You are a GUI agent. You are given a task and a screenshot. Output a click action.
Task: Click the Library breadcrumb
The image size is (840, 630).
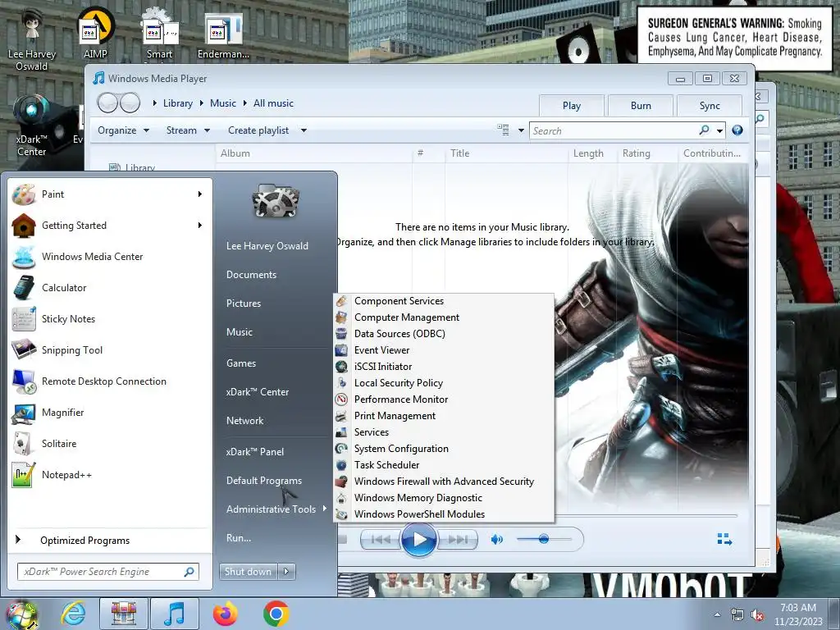coord(177,103)
